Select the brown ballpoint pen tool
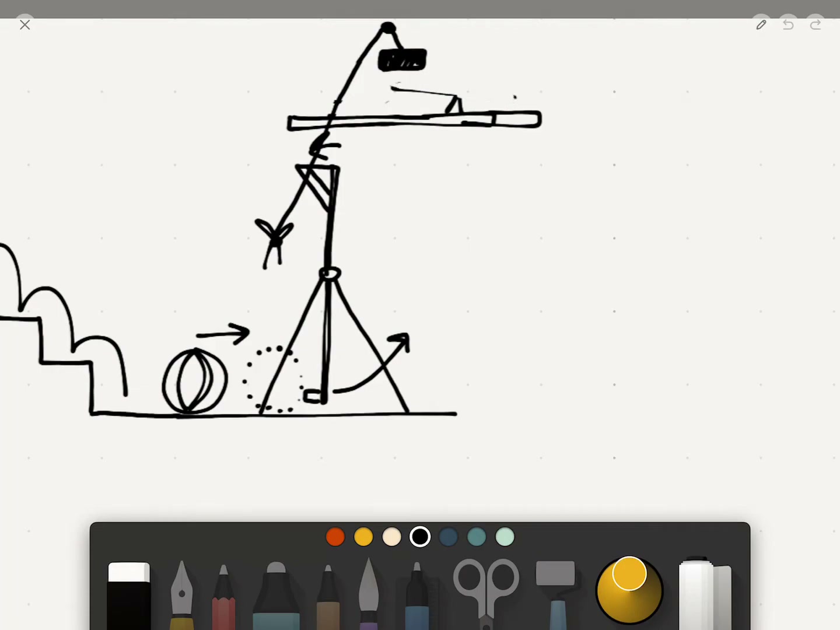 (328, 597)
